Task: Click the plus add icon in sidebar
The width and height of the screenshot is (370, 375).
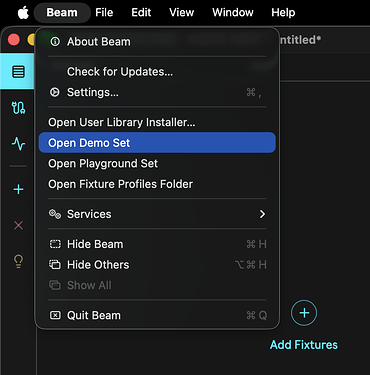Action: coord(18,189)
